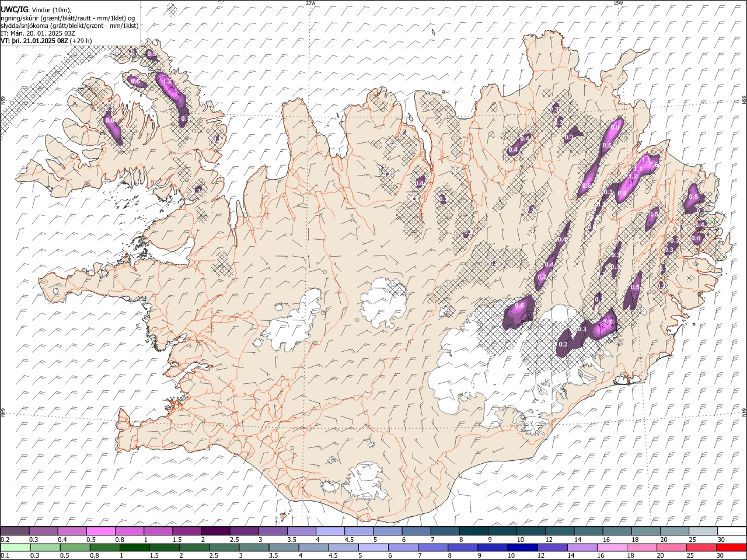747x560 pixels.
Task: Click the 12–14 swatch in upper legend
Action: point(560,531)
